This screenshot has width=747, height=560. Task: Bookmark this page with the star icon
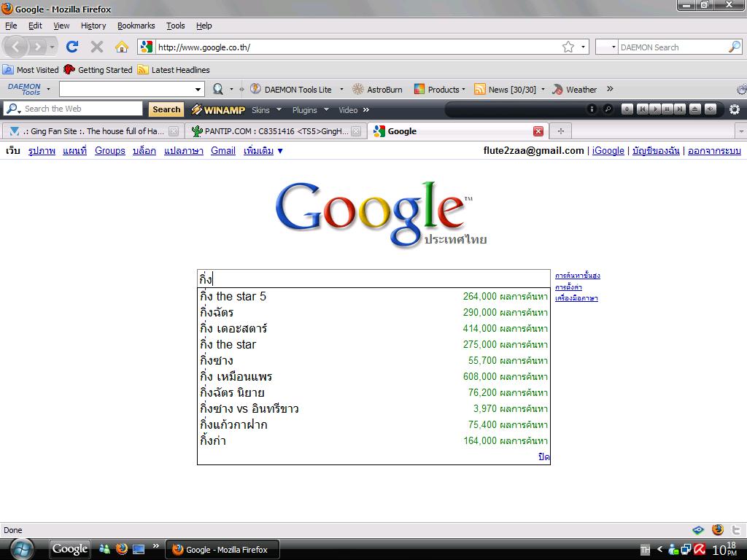(x=568, y=47)
